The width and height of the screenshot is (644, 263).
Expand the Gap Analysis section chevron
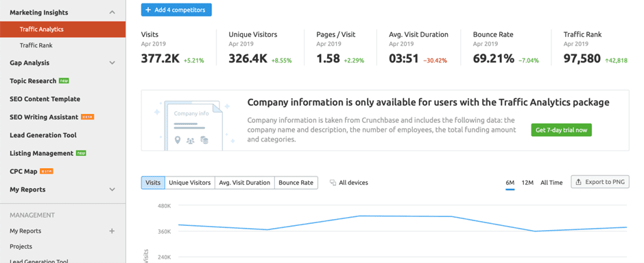point(112,63)
